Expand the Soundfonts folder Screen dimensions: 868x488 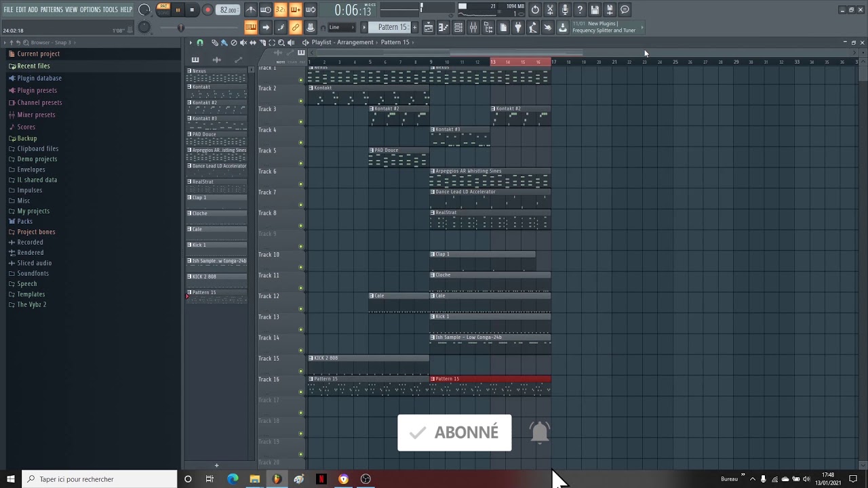33,273
